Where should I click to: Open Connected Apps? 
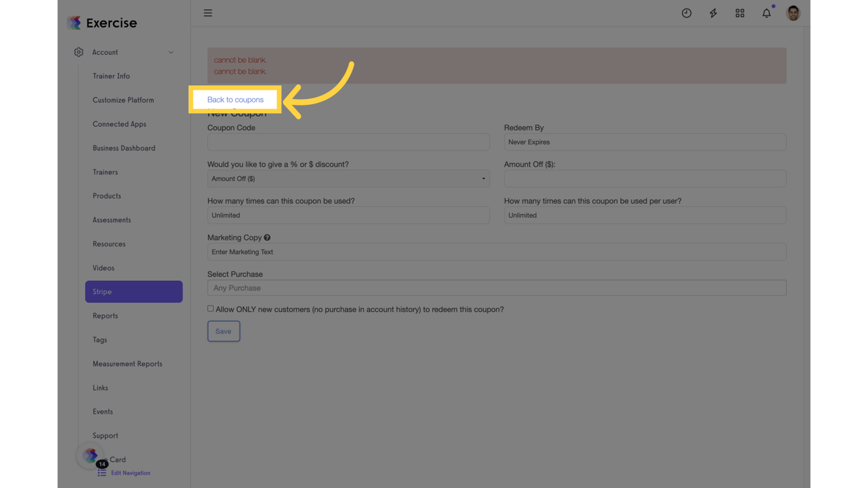click(119, 124)
